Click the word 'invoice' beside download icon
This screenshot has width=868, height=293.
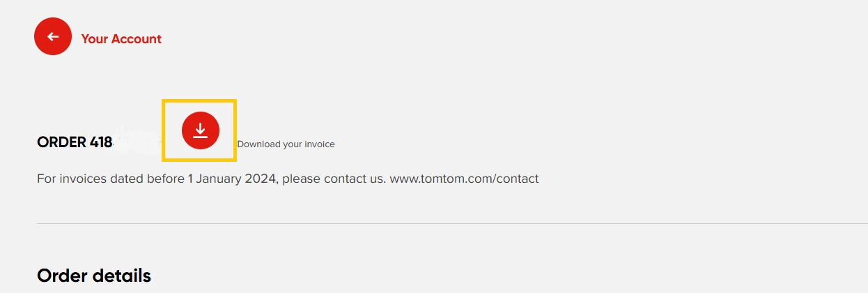click(320, 144)
